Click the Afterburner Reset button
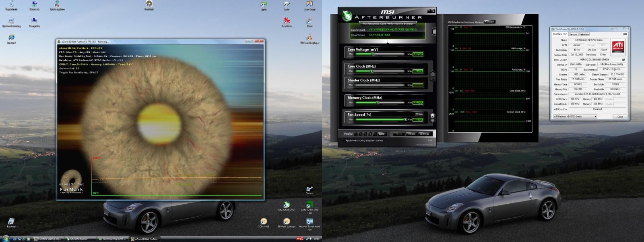 (x=411, y=134)
